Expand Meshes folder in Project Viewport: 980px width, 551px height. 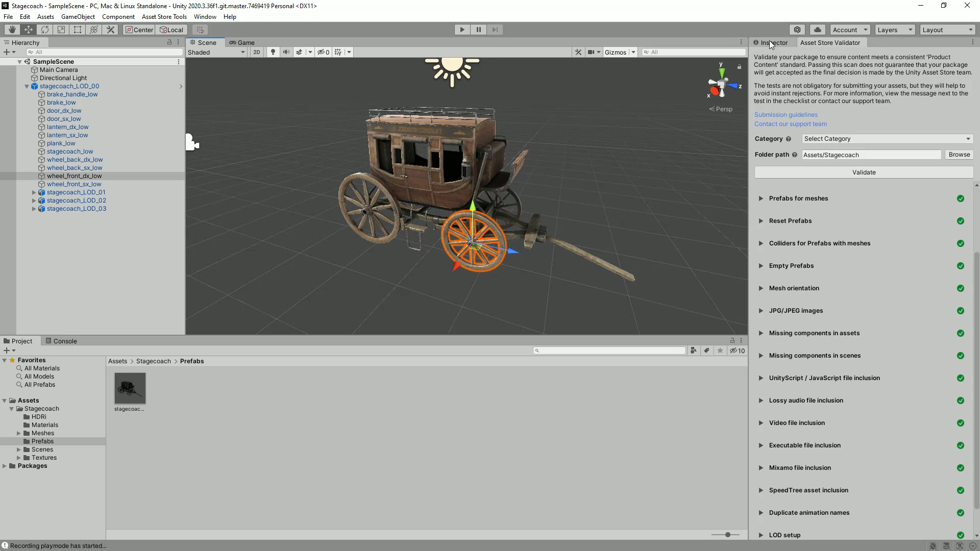pyautogui.click(x=19, y=433)
